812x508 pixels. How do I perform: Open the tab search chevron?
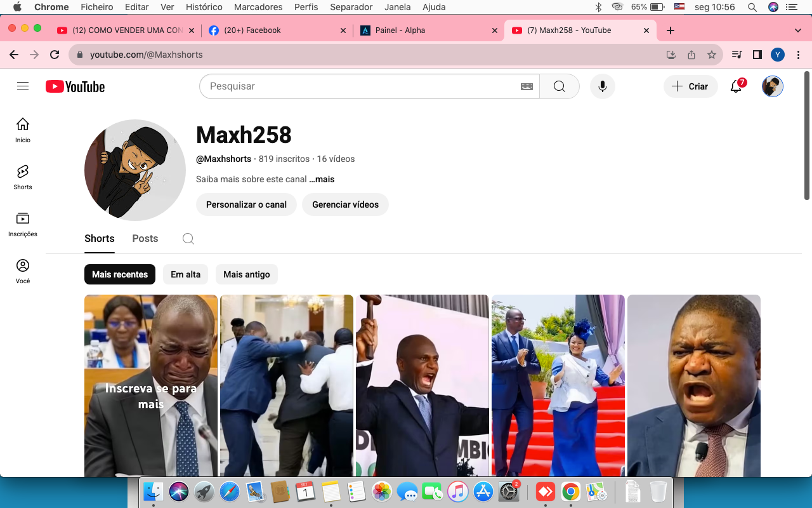[798, 30]
